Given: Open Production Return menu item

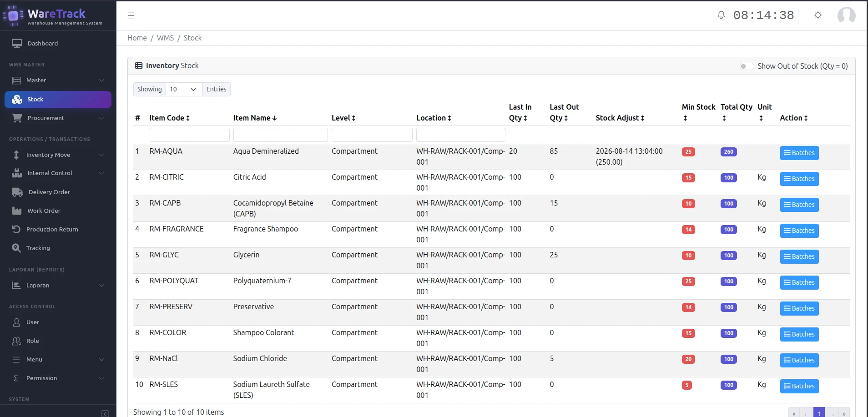Looking at the screenshot, I should coord(58,229).
